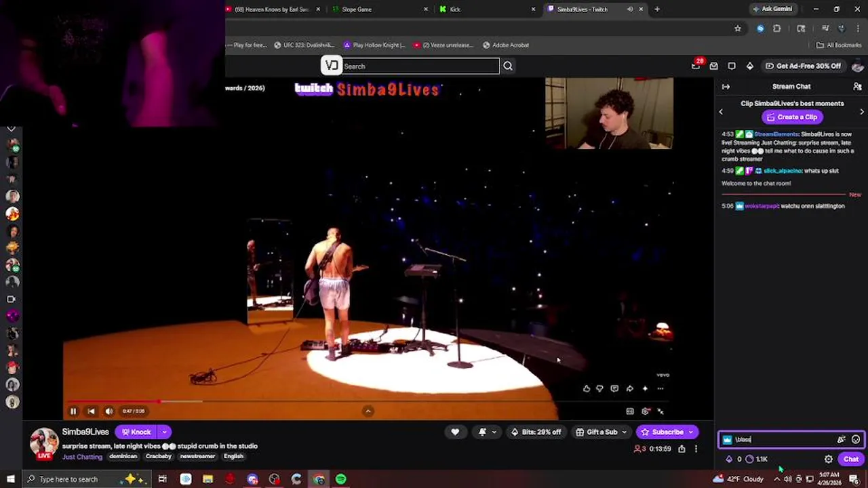The width and height of the screenshot is (868, 488).
Task: Open the Adobe Acrobat bookmark
Action: click(506, 45)
